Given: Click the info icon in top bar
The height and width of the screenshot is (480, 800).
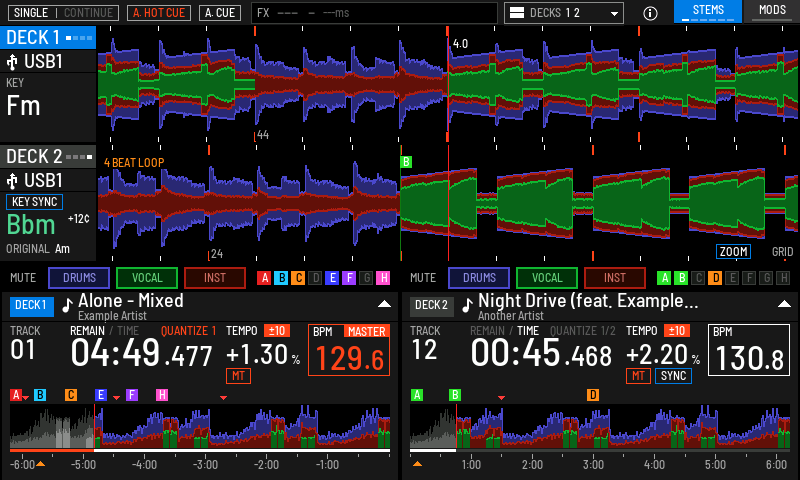Looking at the screenshot, I should [x=650, y=13].
